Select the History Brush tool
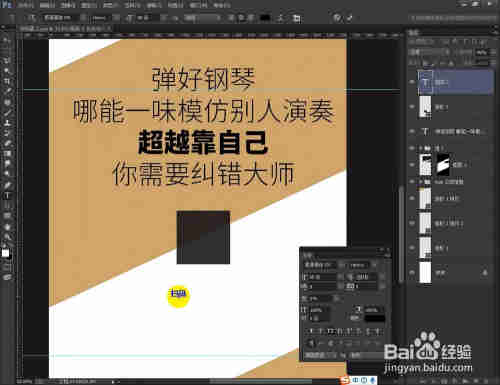 7,133
